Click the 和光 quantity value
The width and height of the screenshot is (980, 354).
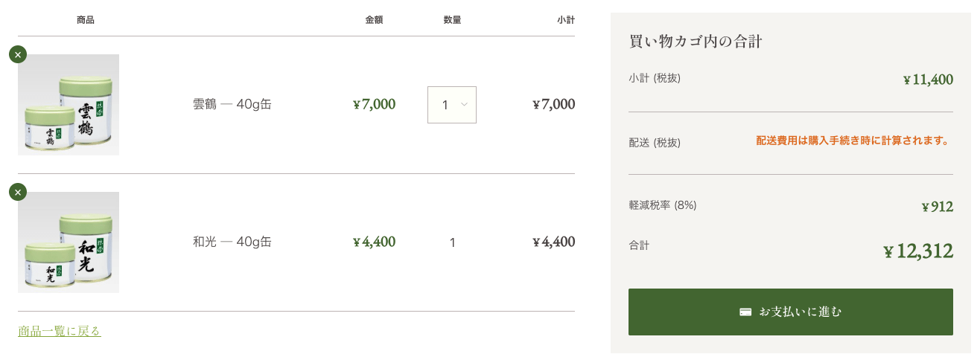pos(452,242)
